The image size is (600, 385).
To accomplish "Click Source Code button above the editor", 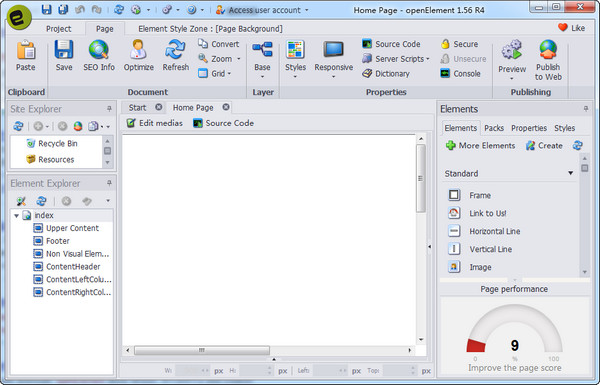I will 223,123.
